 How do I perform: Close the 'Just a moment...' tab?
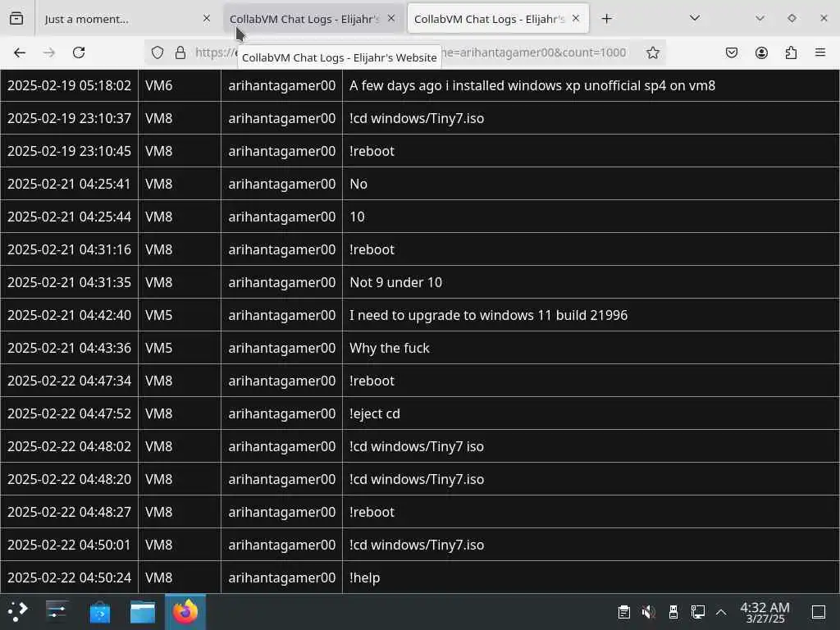point(207,19)
